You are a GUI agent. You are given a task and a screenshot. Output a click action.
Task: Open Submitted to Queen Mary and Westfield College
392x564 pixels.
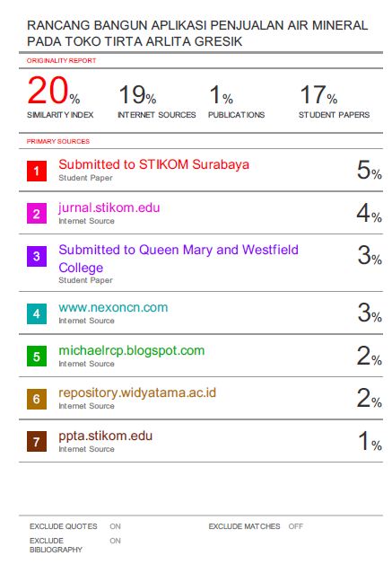tap(179, 259)
